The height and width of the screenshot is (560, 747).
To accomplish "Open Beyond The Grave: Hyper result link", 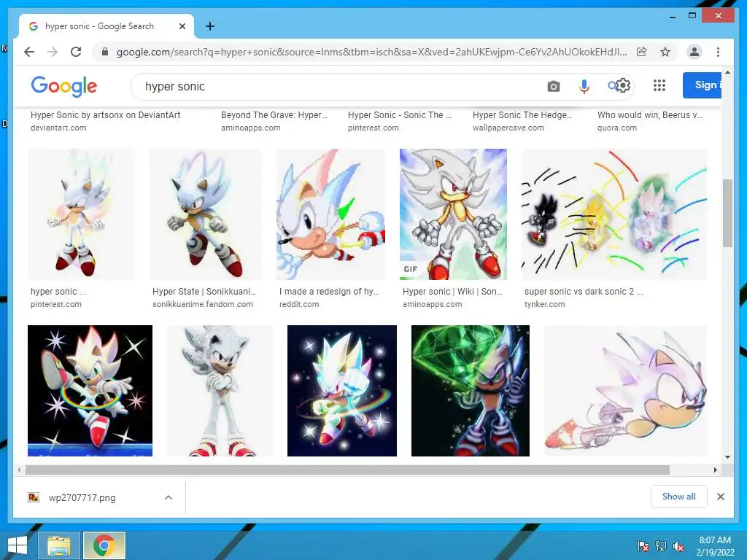I will pyautogui.click(x=274, y=114).
